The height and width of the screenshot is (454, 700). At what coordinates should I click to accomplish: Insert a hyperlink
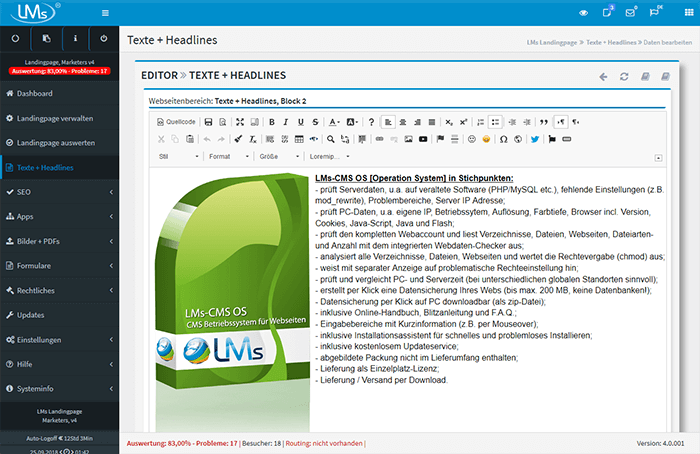click(x=379, y=139)
